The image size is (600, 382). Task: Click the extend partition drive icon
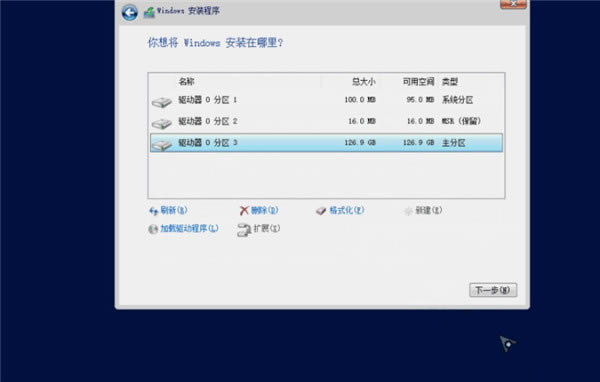coord(244,230)
